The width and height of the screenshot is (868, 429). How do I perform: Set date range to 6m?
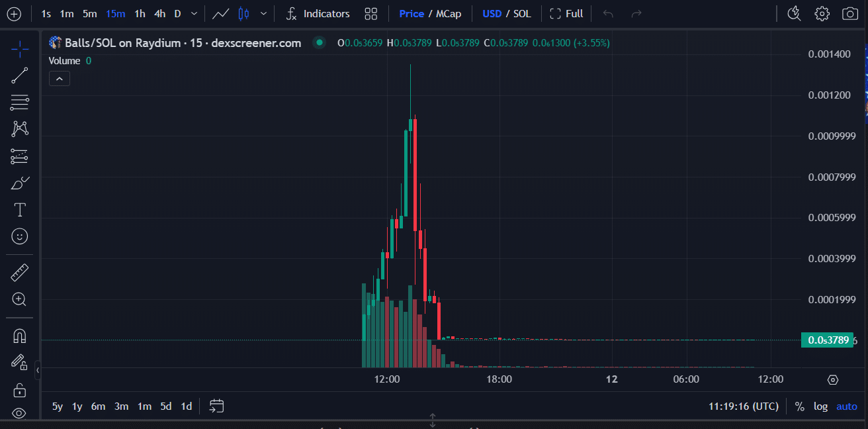[99, 406]
